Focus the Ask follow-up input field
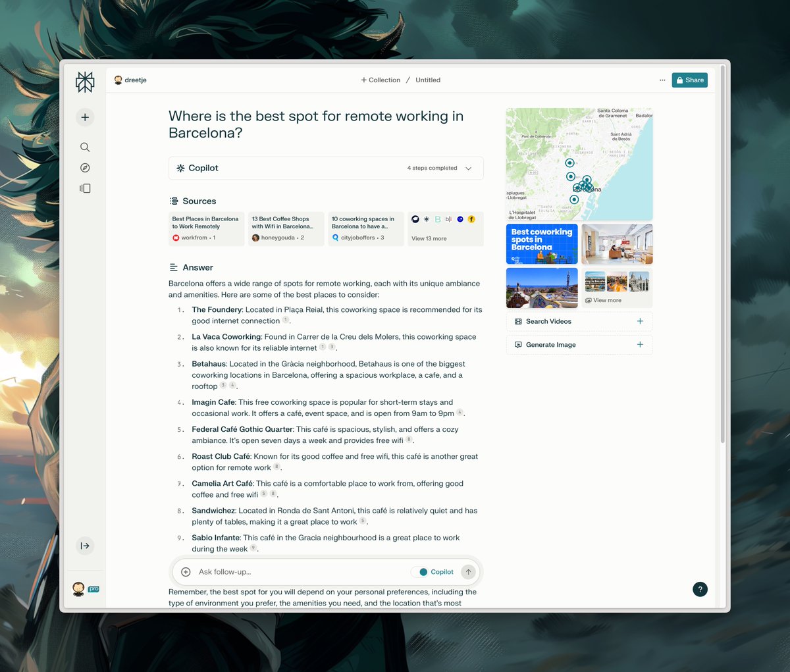The height and width of the screenshot is (672, 790). pos(300,572)
